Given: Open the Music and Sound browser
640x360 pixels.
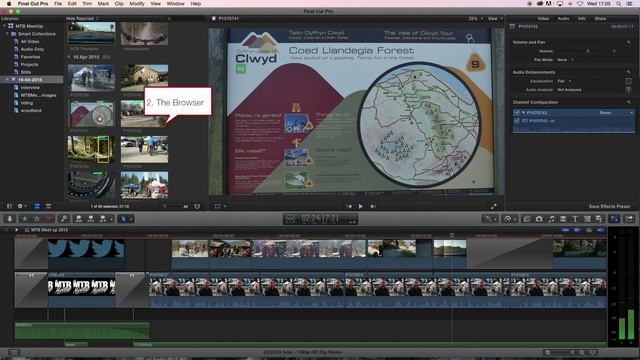Looking at the screenshot, I should coord(551,219).
